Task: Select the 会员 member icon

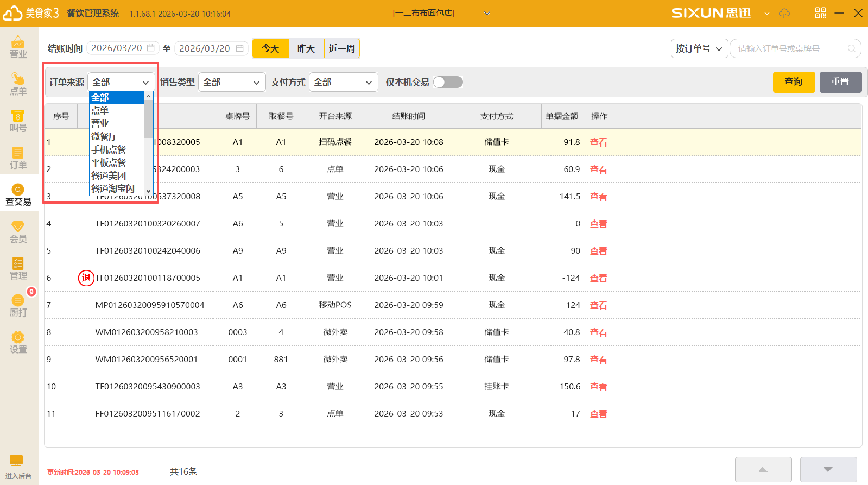Action: pos(18,231)
